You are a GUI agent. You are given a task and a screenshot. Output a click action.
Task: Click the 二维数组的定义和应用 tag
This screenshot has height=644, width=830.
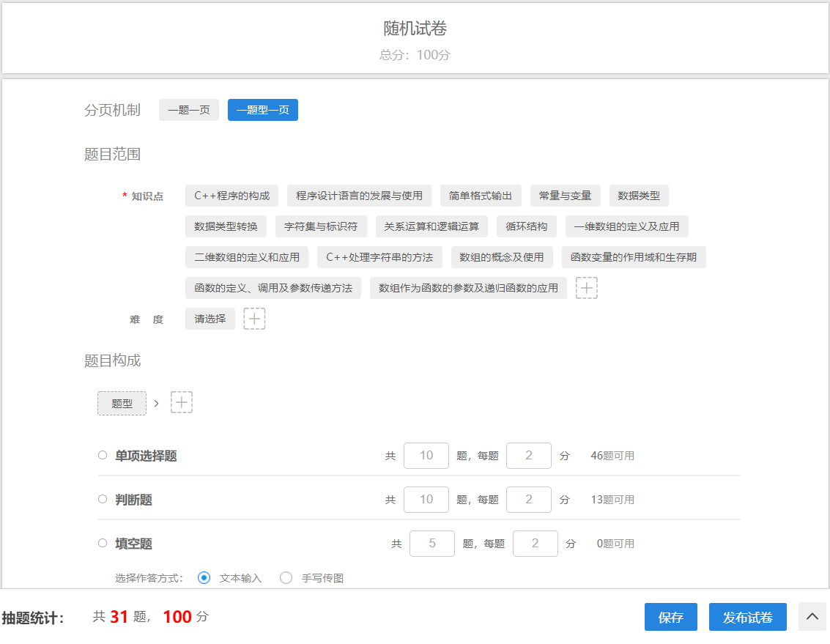[x=247, y=257]
